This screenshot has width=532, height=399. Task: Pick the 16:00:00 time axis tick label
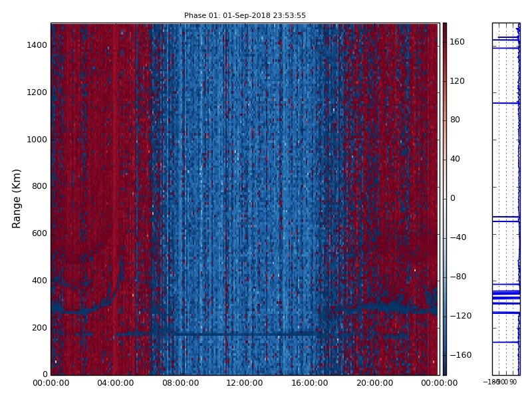309,383
